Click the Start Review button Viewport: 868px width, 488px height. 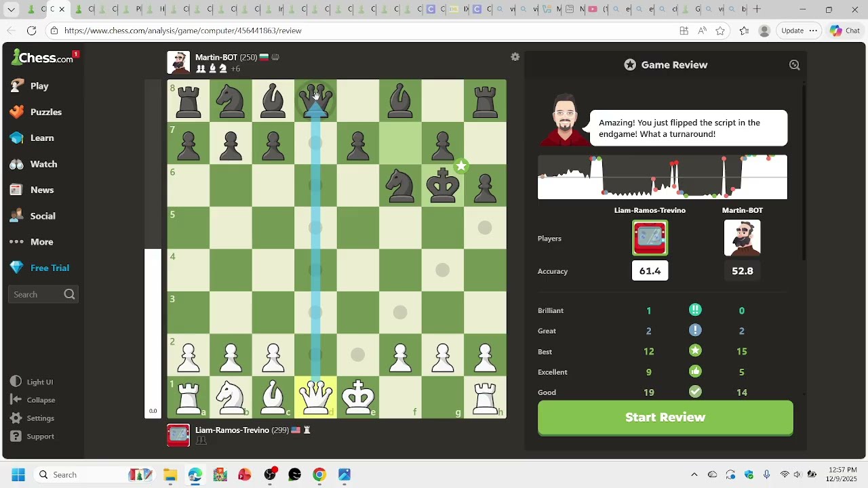click(665, 418)
